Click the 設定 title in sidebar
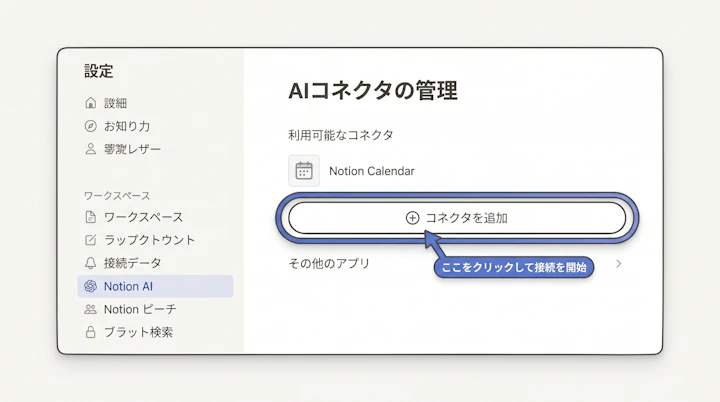 (98, 71)
